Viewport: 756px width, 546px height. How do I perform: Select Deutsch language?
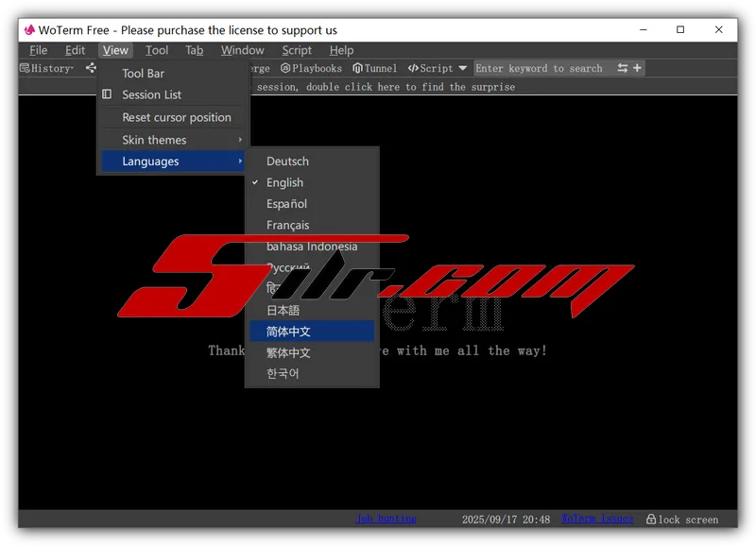[x=312, y=161]
